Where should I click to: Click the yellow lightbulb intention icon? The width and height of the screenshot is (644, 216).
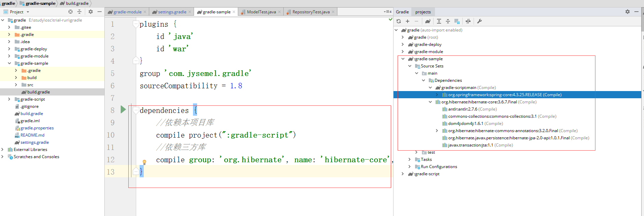tap(144, 162)
